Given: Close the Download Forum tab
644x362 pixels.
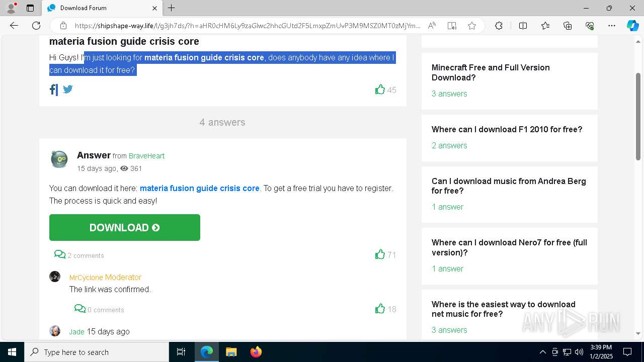Looking at the screenshot, I should [154, 8].
